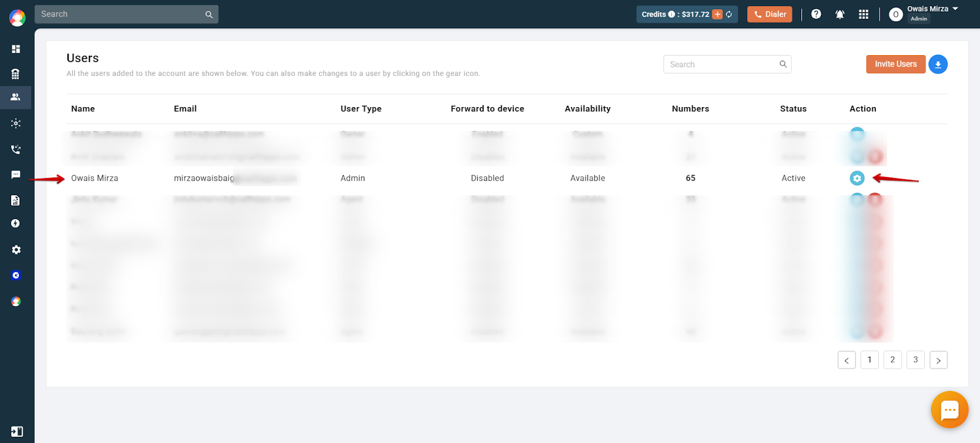Click the Status column header
The width and height of the screenshot is (980, 443).
pos(793,109)
